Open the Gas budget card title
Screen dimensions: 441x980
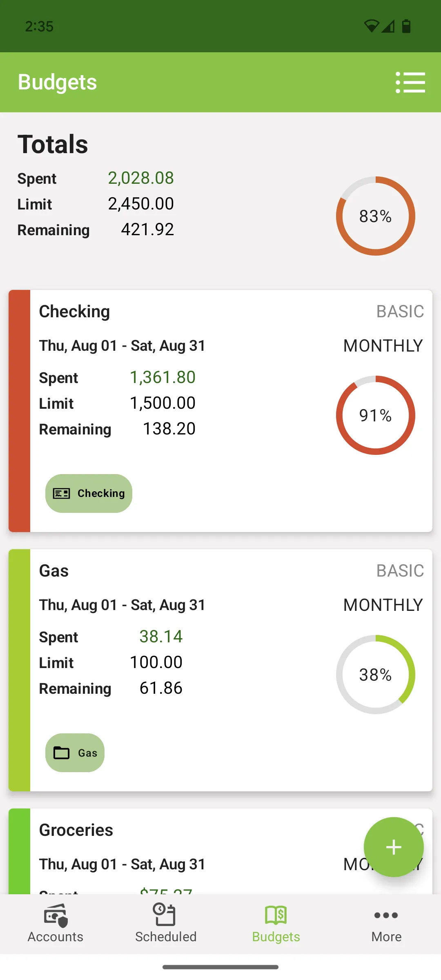point(54,571)
